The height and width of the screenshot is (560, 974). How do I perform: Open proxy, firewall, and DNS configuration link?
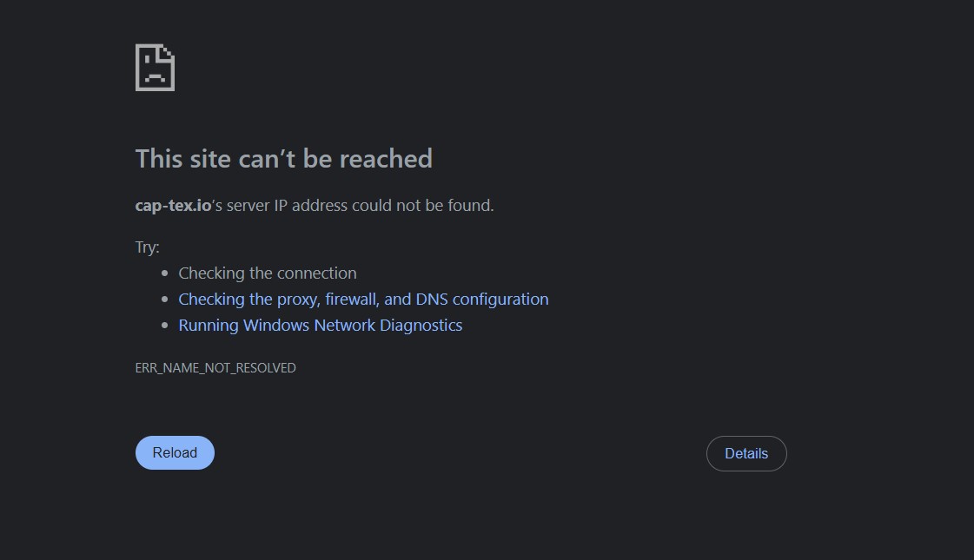pyautogui.click(x=363, y=300)
